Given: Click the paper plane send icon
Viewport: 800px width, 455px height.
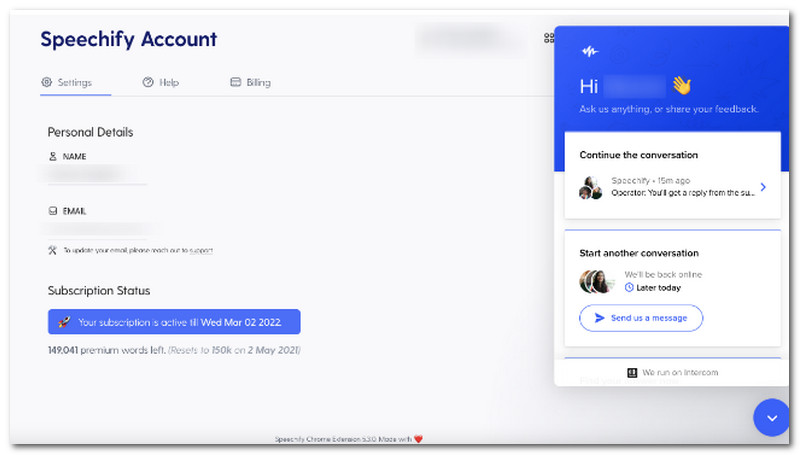Looking at the screenshot, I should (x=600, y=318).
